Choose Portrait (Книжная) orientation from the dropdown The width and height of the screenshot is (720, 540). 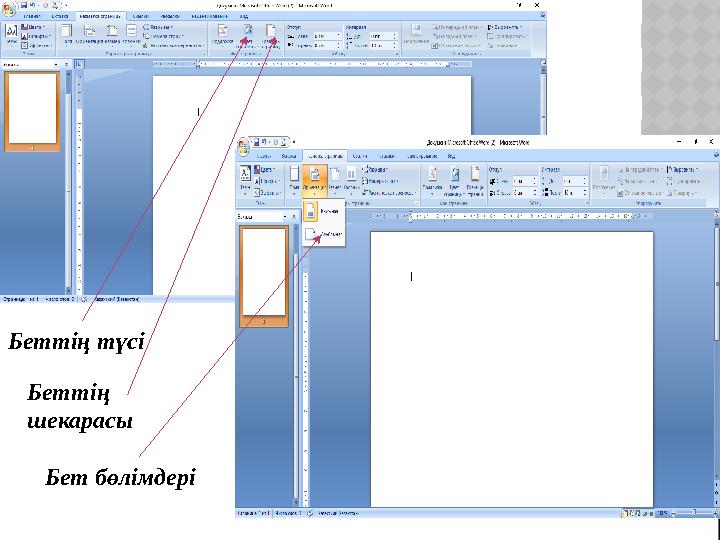324,211
